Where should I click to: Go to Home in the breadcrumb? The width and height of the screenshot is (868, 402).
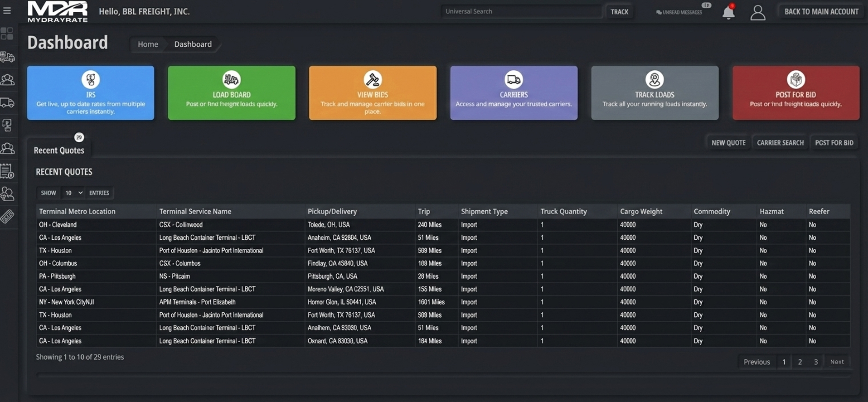point(148,44)
